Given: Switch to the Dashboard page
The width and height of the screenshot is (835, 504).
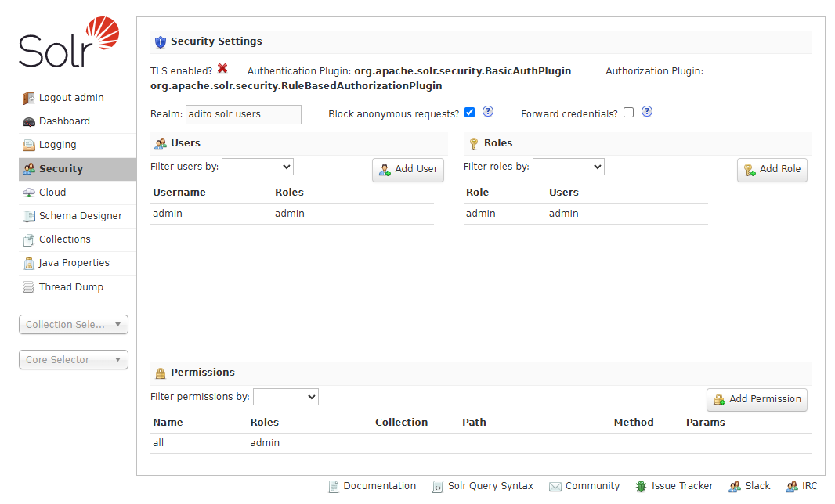Looking at the screenshot, I should [x=65, y=121].
